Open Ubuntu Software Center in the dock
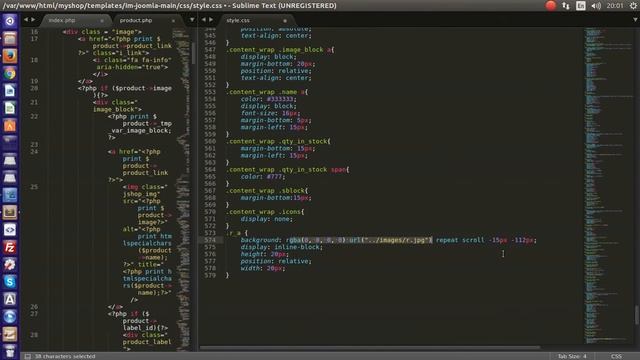Image resolution: width=640 pixels, height=360 pixels. click(x=10, y=125)
